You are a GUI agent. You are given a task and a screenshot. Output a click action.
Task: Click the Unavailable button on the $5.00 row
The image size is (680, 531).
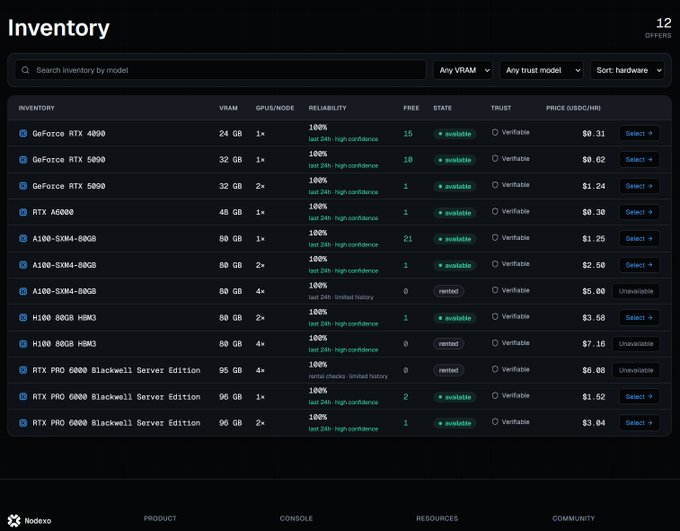[636, 291]
